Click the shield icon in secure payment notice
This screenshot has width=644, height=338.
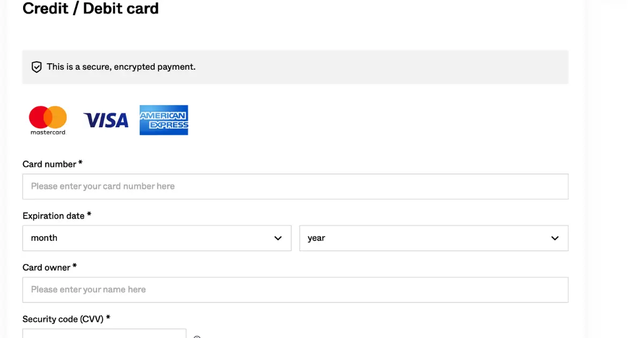click(x=36, y=67)
